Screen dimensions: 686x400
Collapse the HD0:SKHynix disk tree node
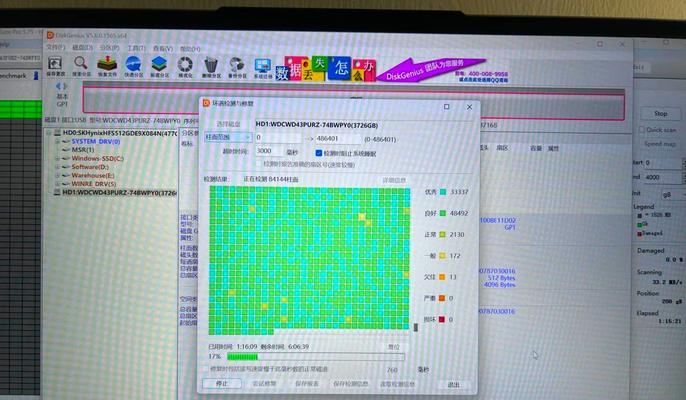coord(49,133)
